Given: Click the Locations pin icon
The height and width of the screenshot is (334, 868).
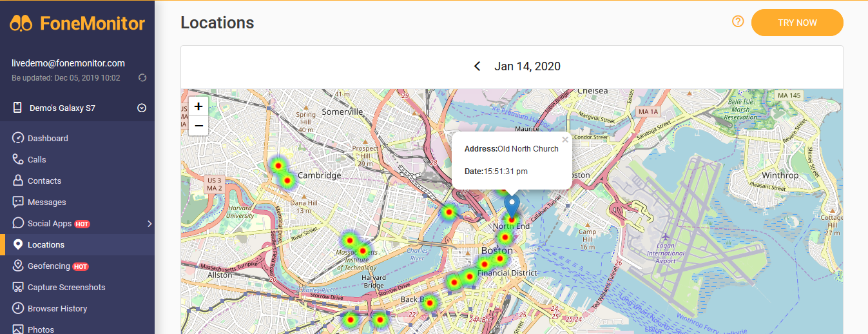Looking at the screenshot, I should (x=18, y=244).
